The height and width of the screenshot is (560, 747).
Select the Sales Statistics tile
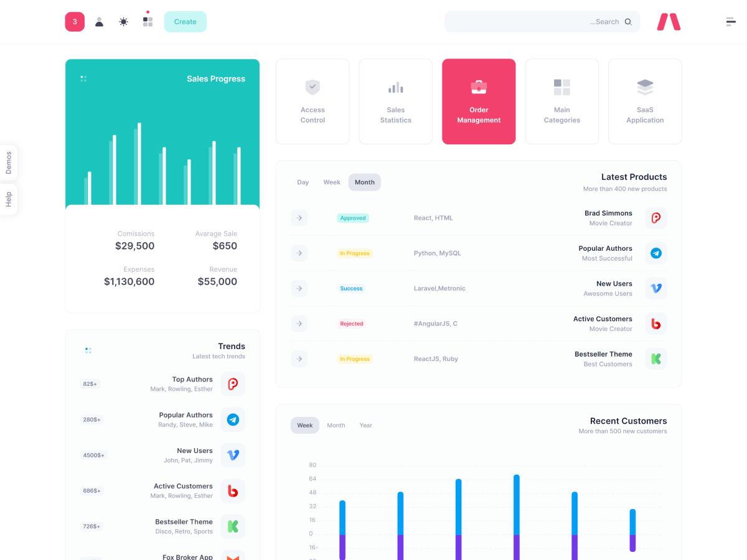(396, 101)
